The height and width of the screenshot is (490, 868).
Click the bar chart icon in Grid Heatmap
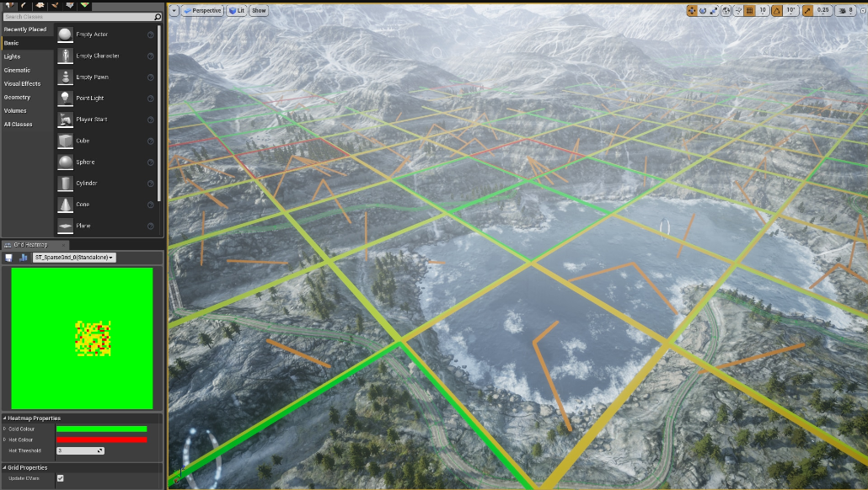click(x=24, y=258)
